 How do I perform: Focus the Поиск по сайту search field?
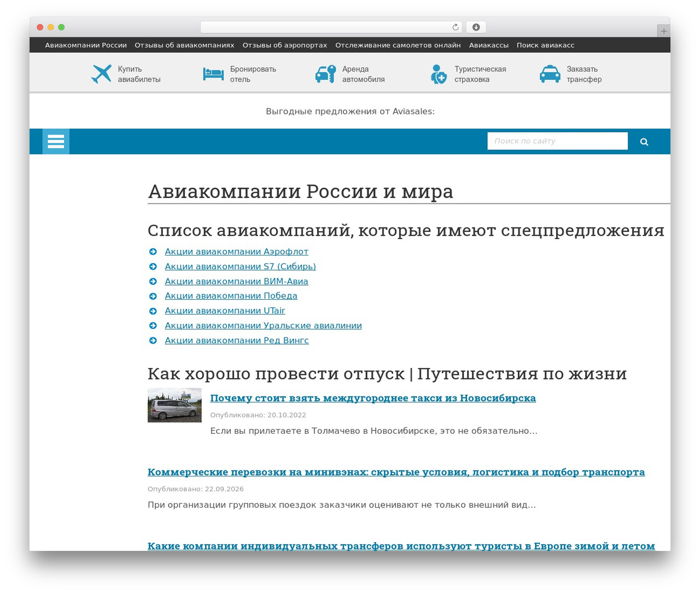point(558,141)
